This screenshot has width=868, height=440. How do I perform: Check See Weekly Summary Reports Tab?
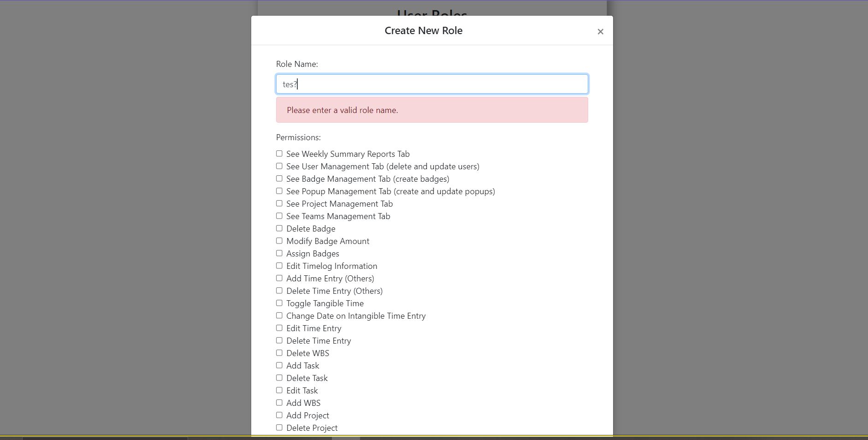[x=279, y=154]
